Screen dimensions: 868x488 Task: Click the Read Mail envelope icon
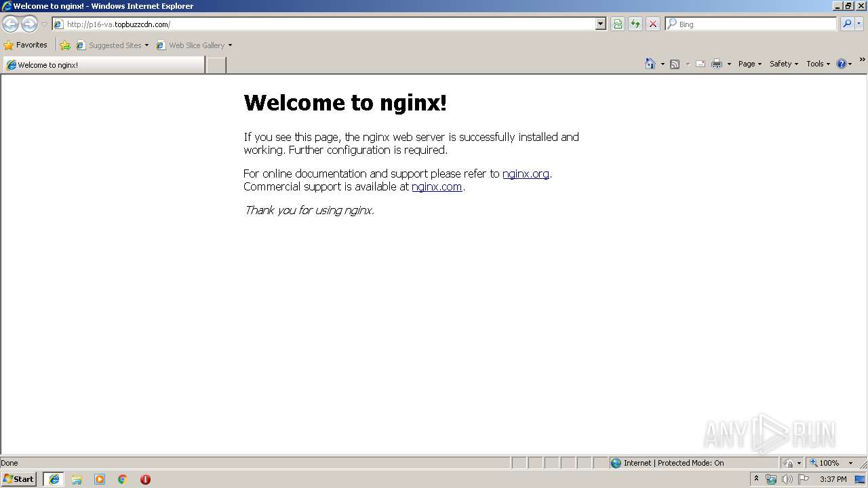701,64
